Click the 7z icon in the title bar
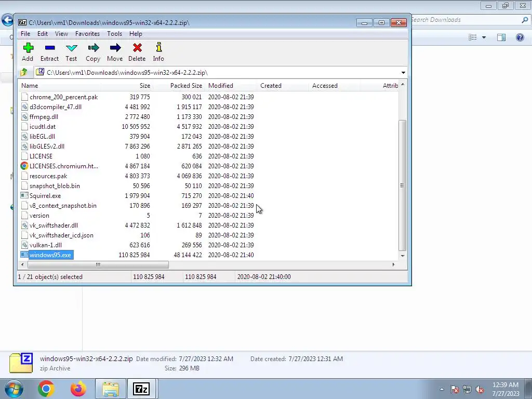This screenshot has width=532, height=399. pyautogui.click(x=22, y=22)
